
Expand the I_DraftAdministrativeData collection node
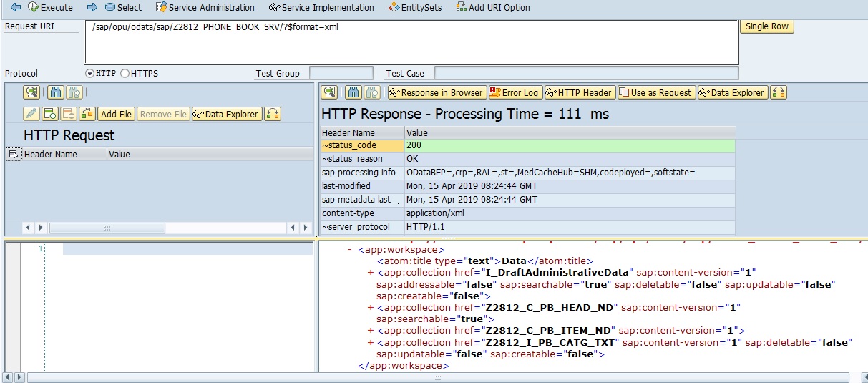pos(370,273)
